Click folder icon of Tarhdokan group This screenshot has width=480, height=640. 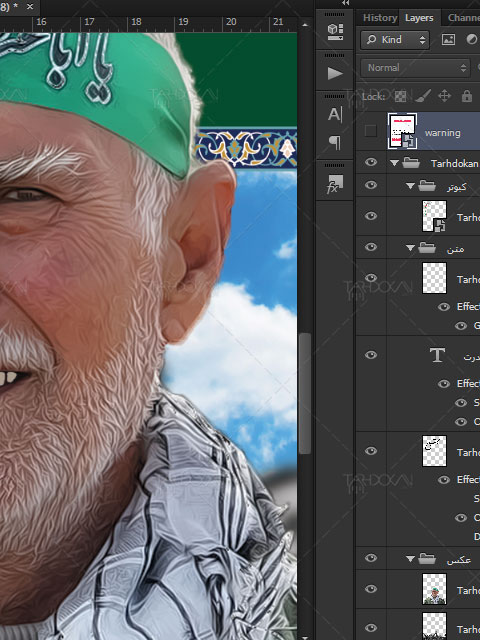411,163
